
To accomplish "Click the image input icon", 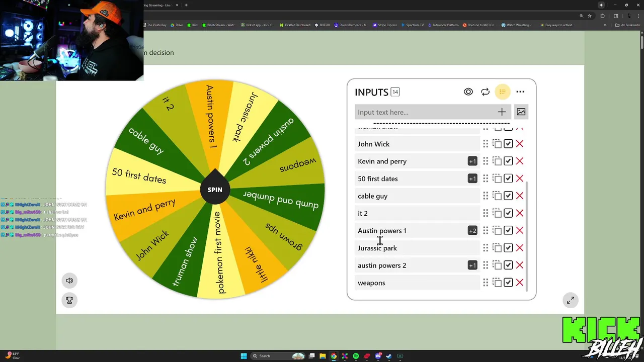I will click(521, 112).
